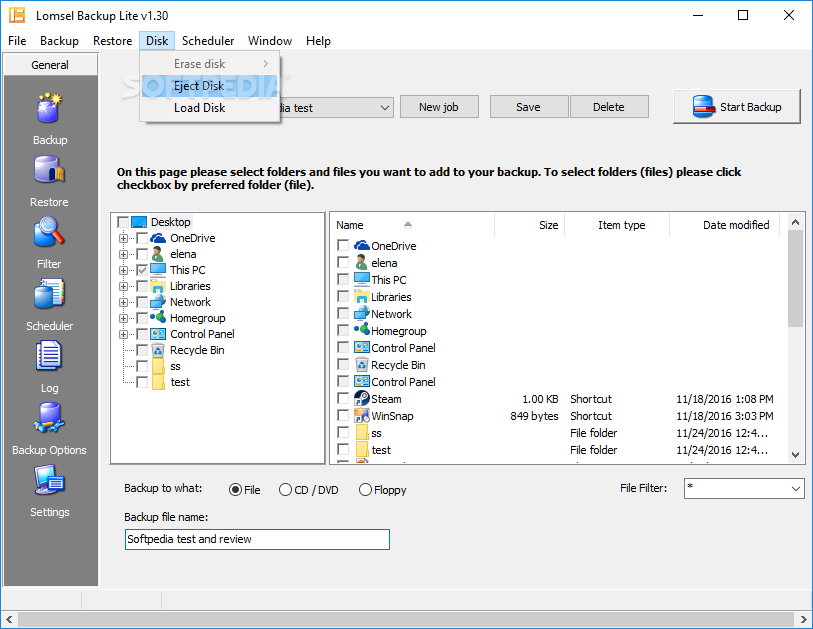Choose Load Disk from Disk menu

coord(210,108)
